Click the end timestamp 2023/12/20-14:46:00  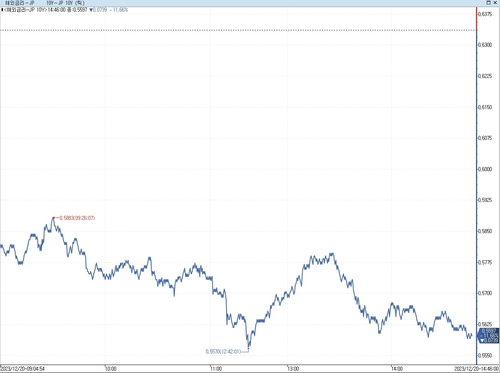477,369
